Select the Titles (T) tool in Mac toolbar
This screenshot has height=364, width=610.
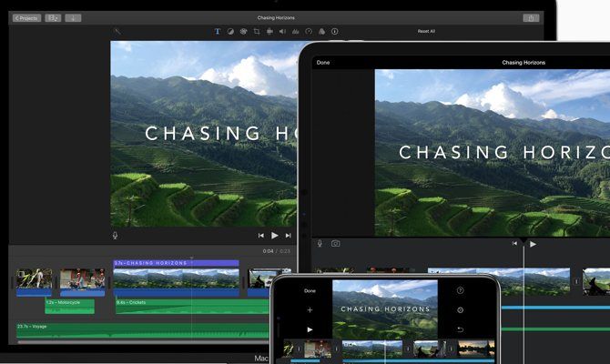point(218,31)
